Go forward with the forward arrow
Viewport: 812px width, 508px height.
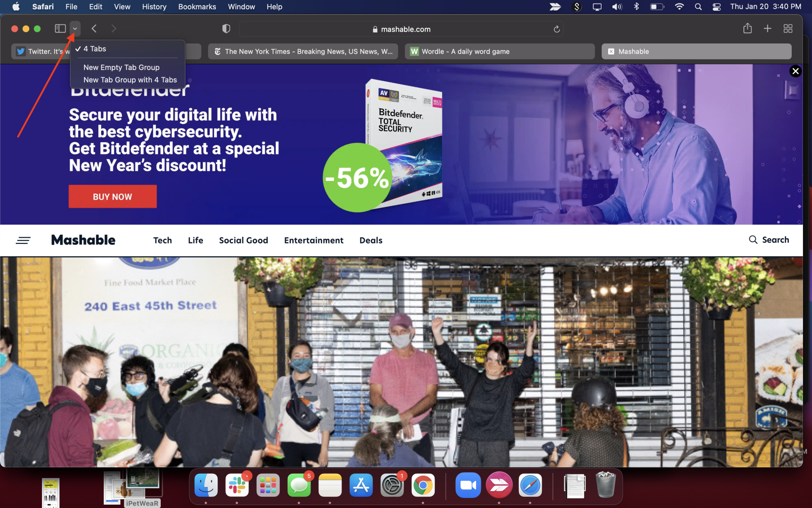[x=114, y=28]
